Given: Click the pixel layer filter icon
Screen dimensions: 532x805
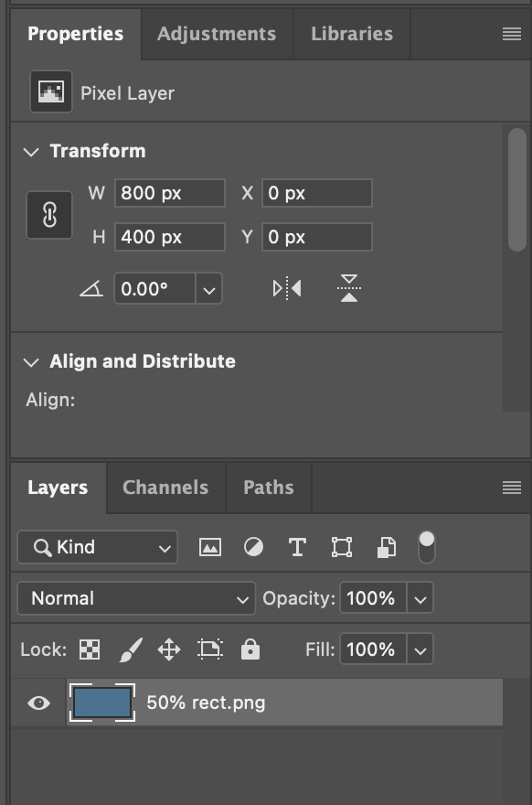Looking at the screenshot, I should pos(209,546).
